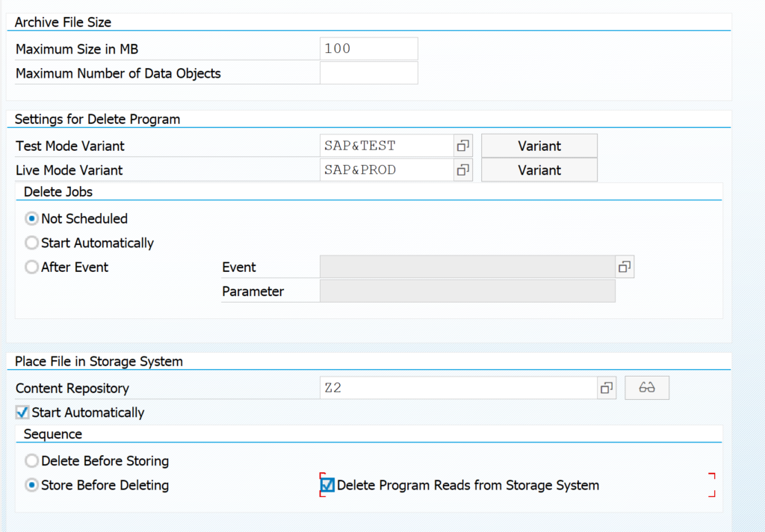Viewport: 765px width, 532px height.
Task: Click the Variant button for Test Mode
Action: 539,145
